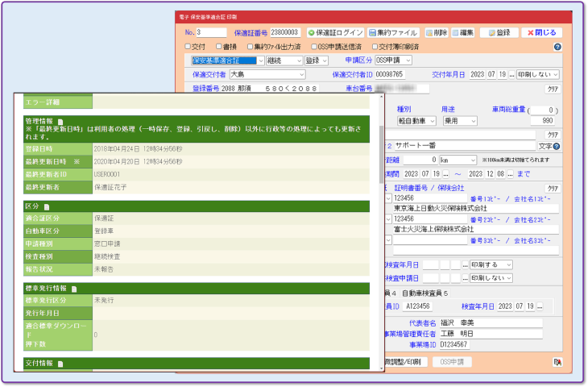
Task: Click the 会社名3コピー link
Action: 532,240
